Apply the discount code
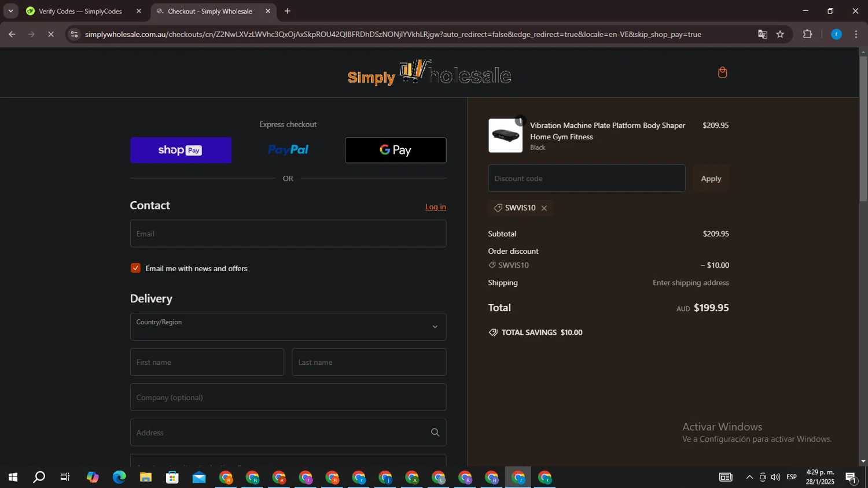The height and width of the screenshot is (488, 868). [711, 179]
